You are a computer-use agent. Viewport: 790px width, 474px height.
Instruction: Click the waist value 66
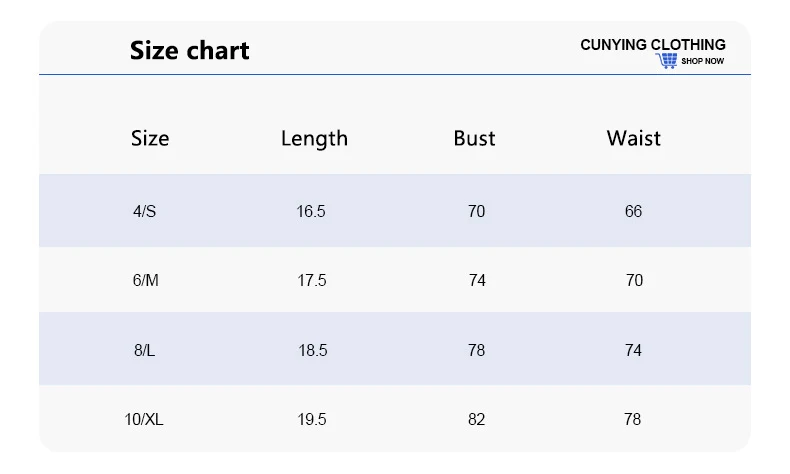pos(633,211)
